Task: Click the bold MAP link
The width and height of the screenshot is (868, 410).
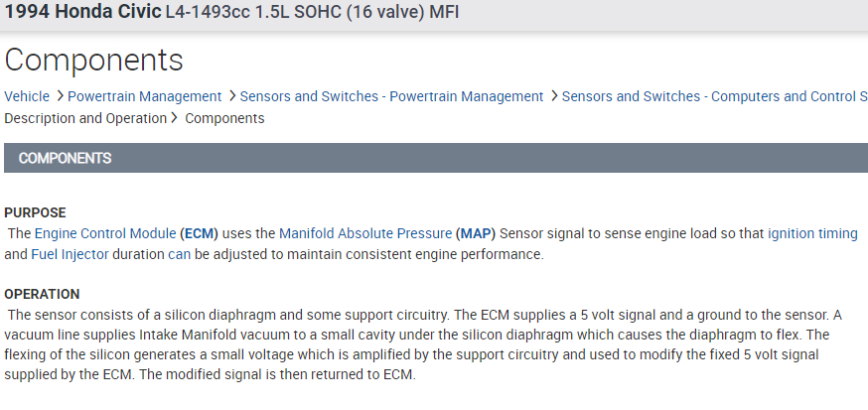Action: click(476, 233)
